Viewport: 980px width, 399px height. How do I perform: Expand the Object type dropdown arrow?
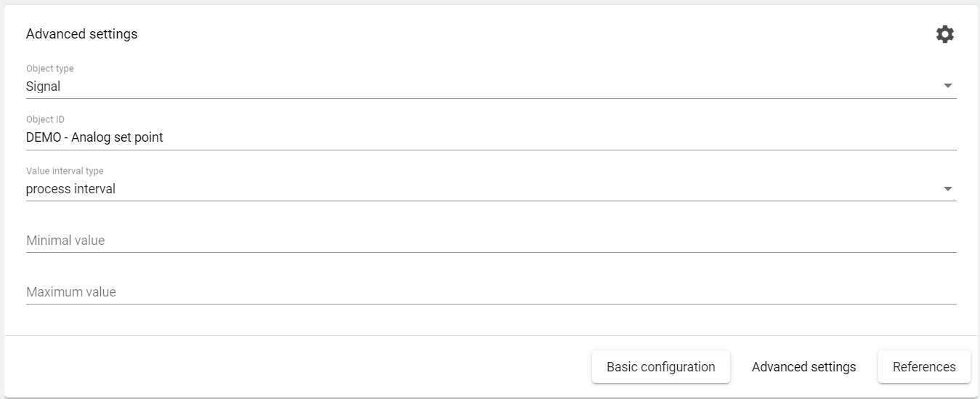(x=947, y=86)
